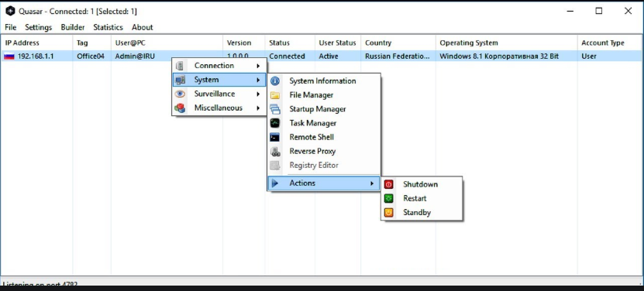
Task: Click the Windows 8.1 operating system cell
Action: 499,56
